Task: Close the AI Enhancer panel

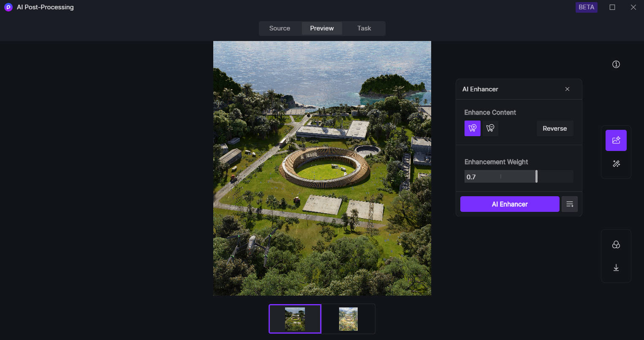Action: pyautogui.click(x=567, y=89)
